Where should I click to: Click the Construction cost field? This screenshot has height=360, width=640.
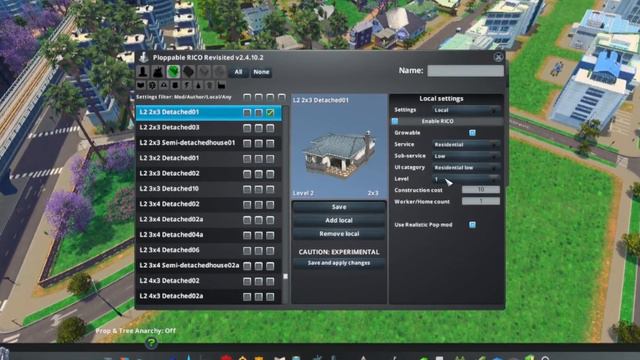pyautogui.click(x=481, y=190)
